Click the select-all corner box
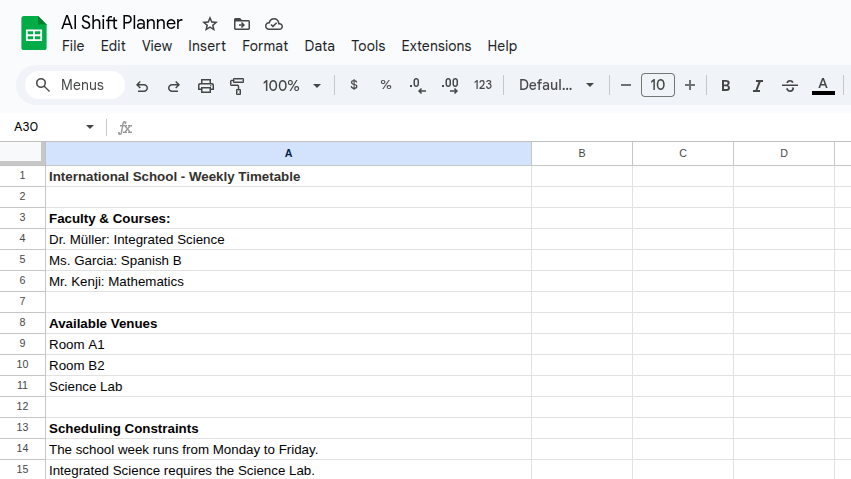Image resolution: width=851 pixels, height=479 pixels. (x=22, y=152)
